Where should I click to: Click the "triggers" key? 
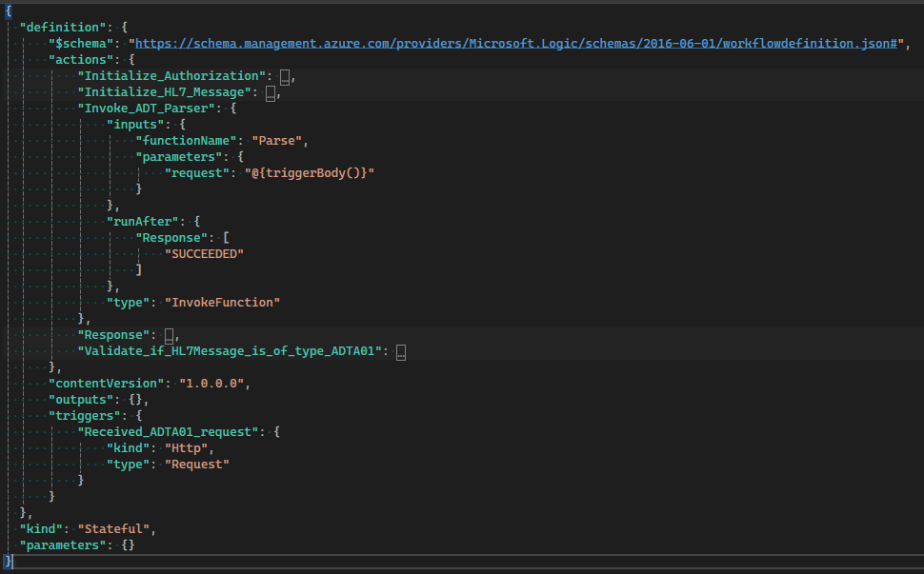[x=84, y=416]
